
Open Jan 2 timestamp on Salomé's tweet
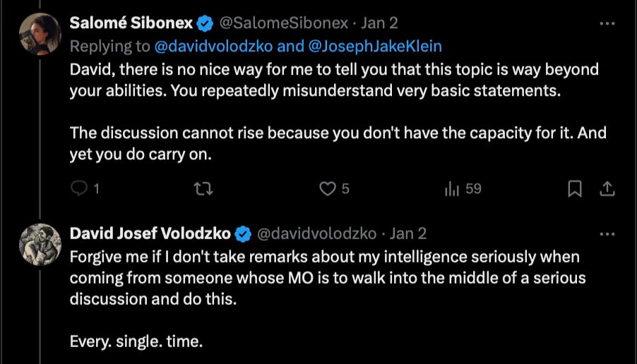pyautogui.click(x=379, y=23)
